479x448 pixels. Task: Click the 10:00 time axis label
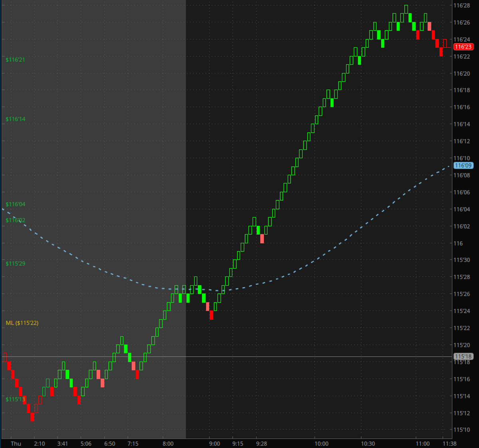(x=321, y=444)
